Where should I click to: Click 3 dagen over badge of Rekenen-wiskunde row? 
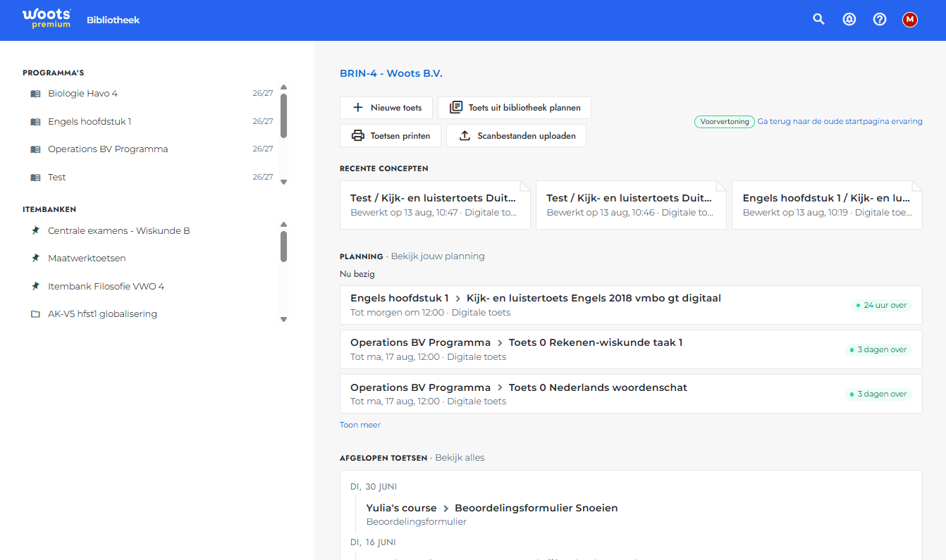878,350
